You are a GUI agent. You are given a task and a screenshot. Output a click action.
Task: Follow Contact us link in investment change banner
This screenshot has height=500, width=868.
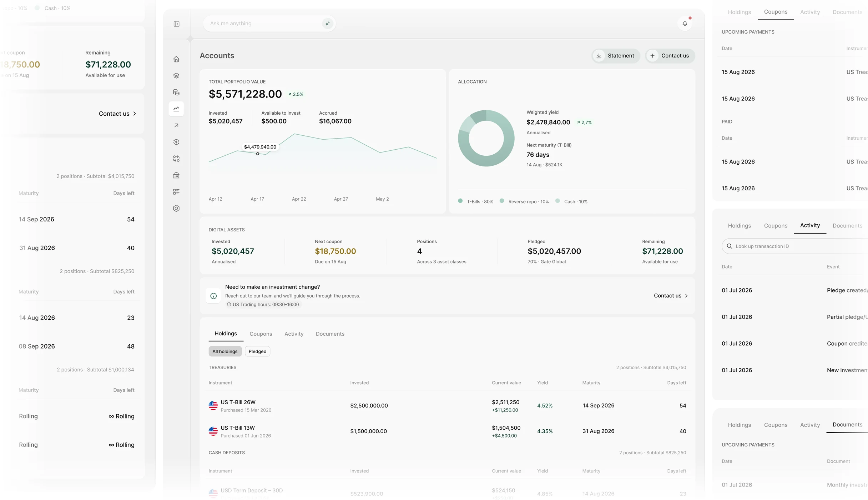point(671,296)
